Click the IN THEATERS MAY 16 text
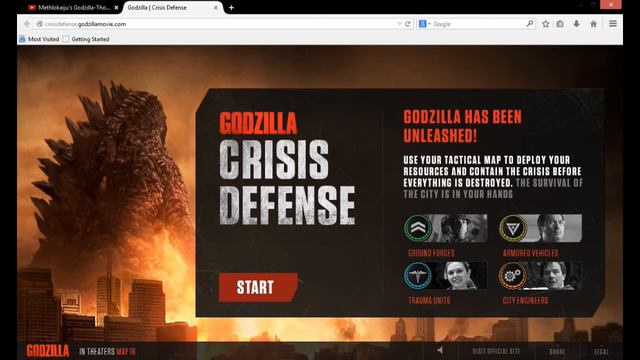The image size is (640, 360). pos(107,351)
